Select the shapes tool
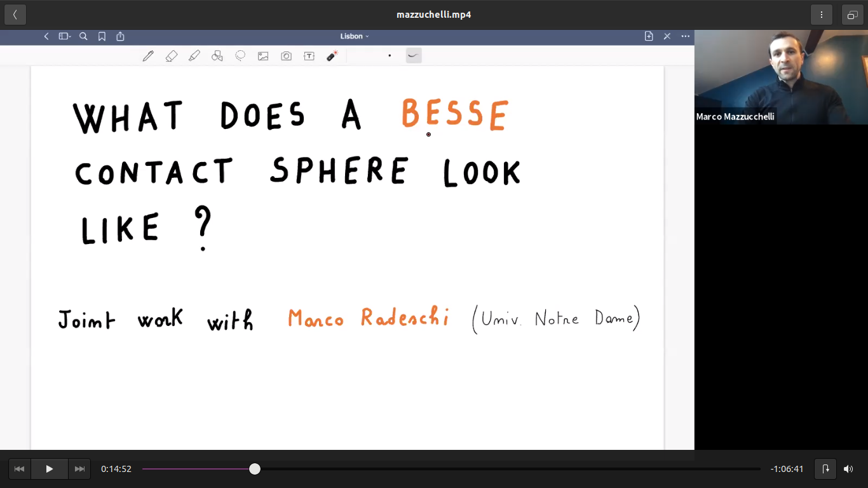 [217, 56]
